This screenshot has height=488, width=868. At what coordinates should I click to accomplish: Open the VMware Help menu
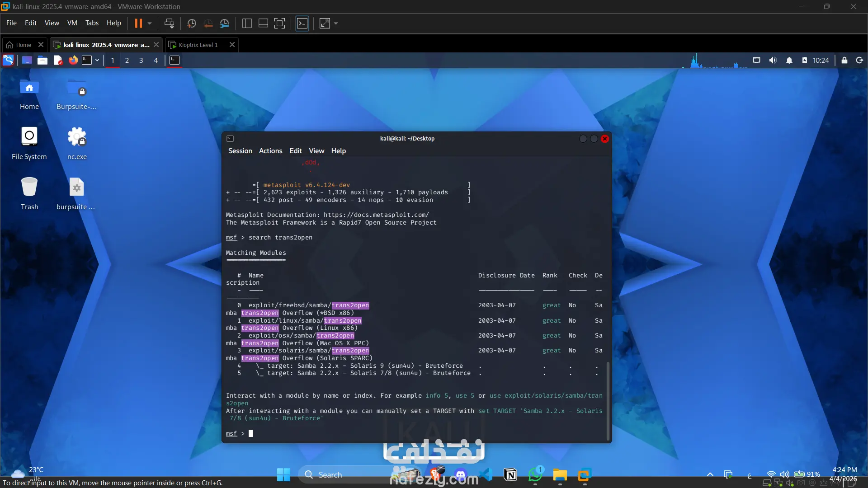point(114,23)
